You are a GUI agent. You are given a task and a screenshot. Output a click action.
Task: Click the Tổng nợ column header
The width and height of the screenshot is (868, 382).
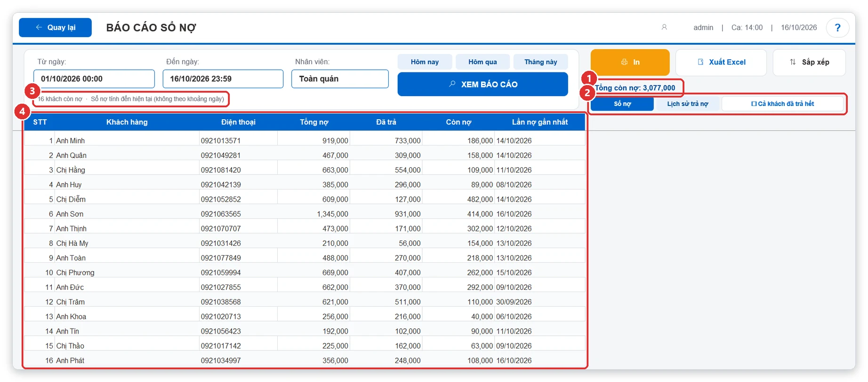pyautogui.click(x=314, y=122)
